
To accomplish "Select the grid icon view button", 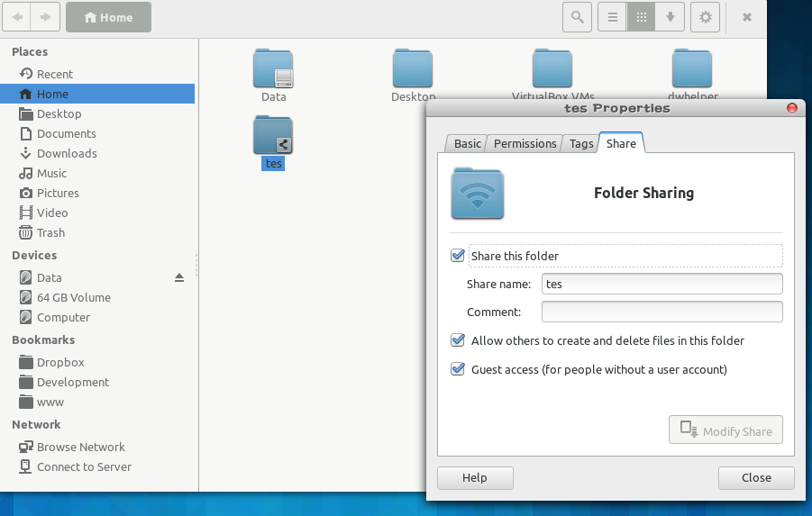I will click(641, 17).
